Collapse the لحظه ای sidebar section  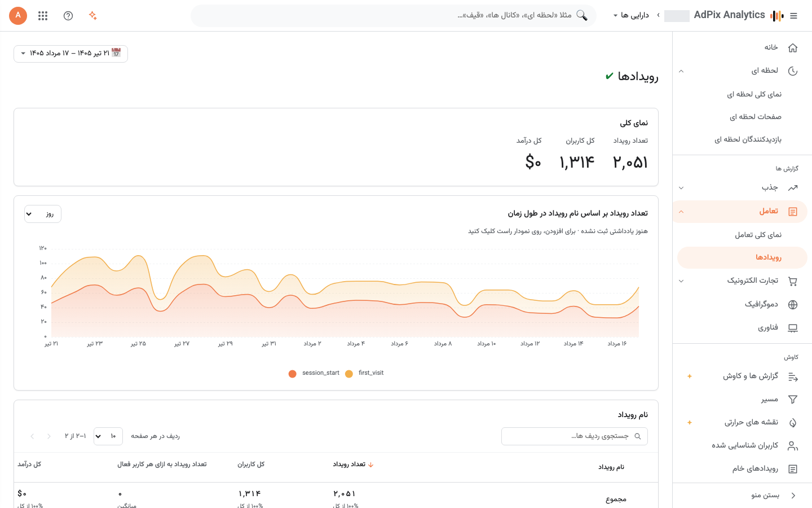(x=681, y=71)
